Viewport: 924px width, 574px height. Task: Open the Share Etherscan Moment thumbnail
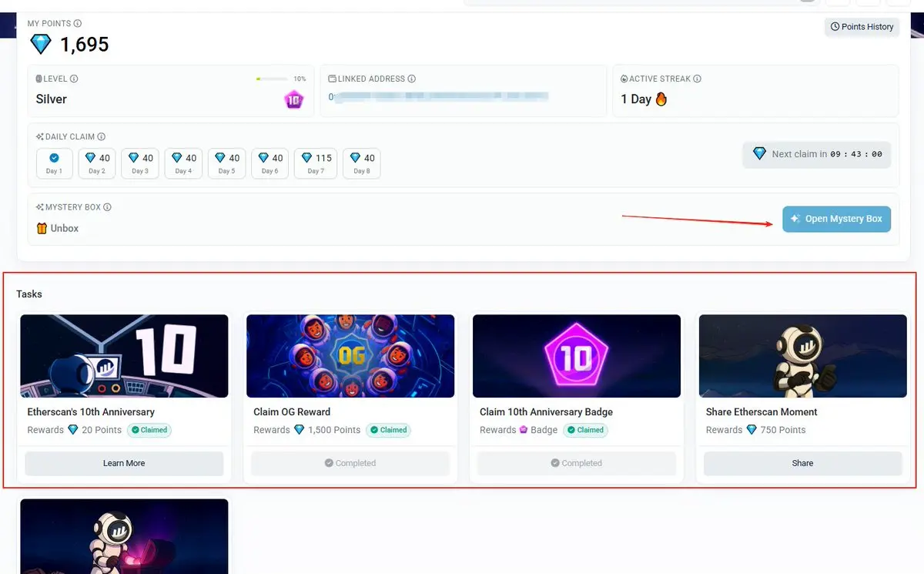[x=802, y=356]
